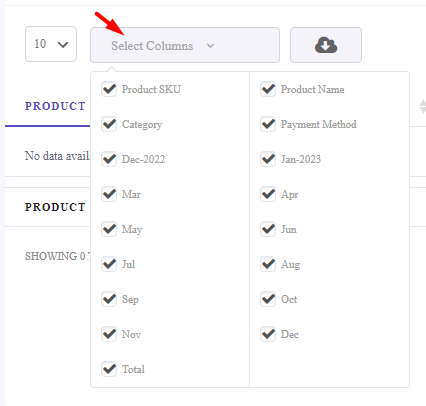The width and height of the screenshot is (426, 406).
Task: Disable the Dec-2022 column
Action: [109, 159]
